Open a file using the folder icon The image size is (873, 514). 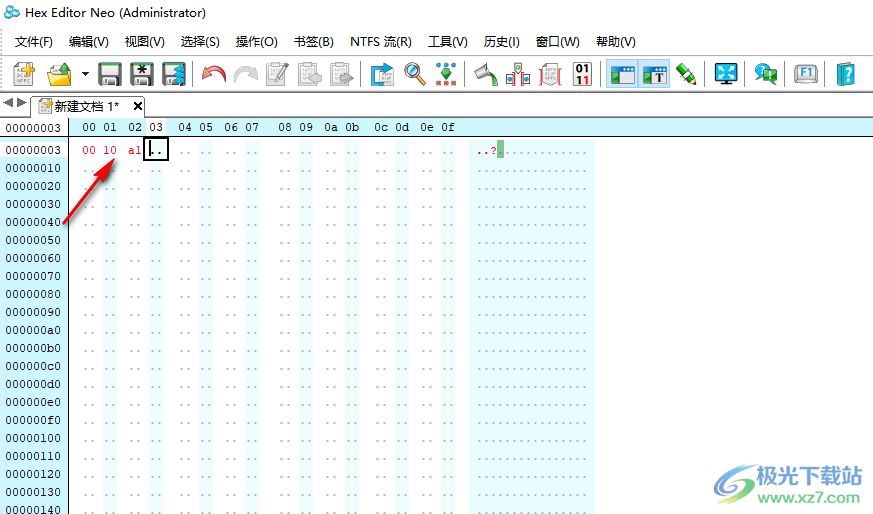click(60, 74)
